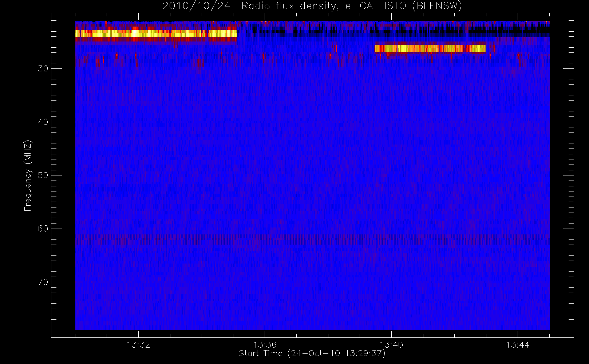Image resolution: width=589 pixels, height=364 pixels.
Task: Click the 13:44 time tick label
Action: coord(518,345)
